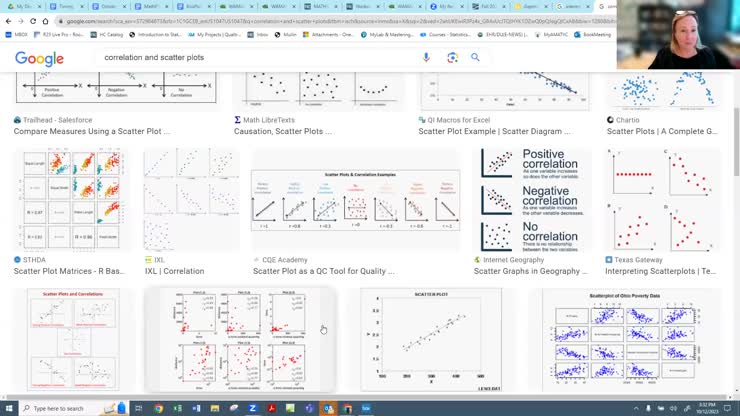Click the voice search microphone icon
This screenshot has height=416, width=740.
[427, 58]
